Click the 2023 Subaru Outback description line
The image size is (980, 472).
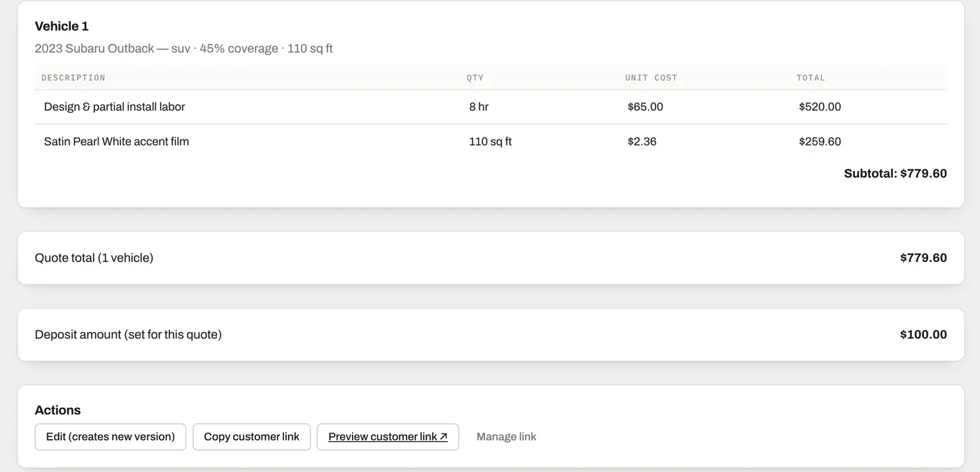[184, 49]
